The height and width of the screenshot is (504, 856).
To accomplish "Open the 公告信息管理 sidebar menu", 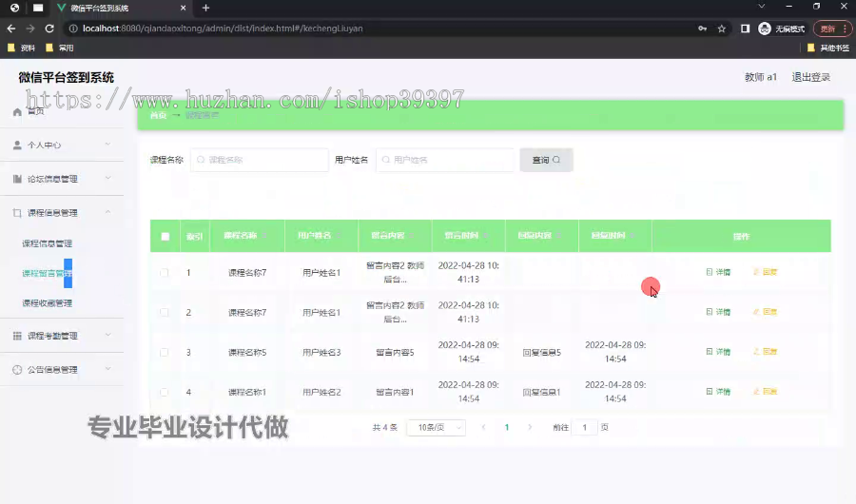I will pos(62,370).
